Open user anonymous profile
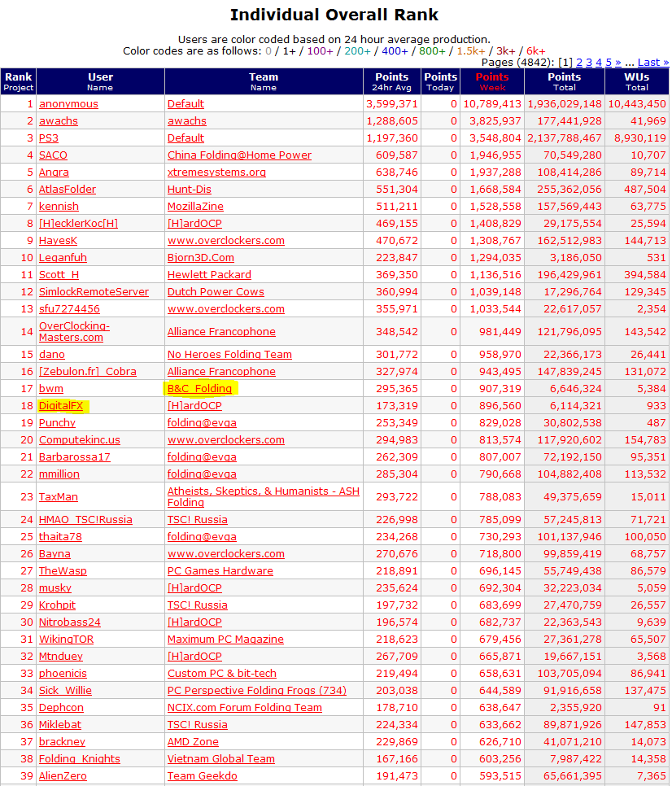This screenshot has width=672, height=786. click(68, 104)
